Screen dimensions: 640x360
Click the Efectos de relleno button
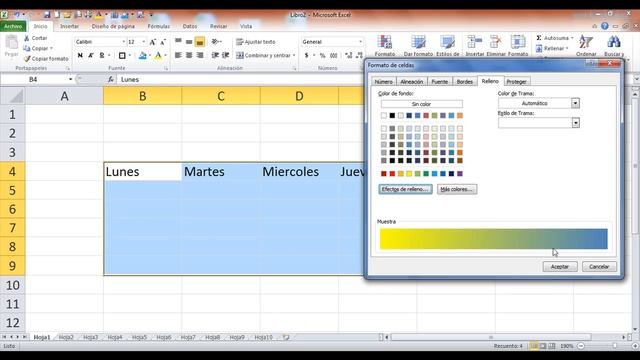[x=405, y=189]
